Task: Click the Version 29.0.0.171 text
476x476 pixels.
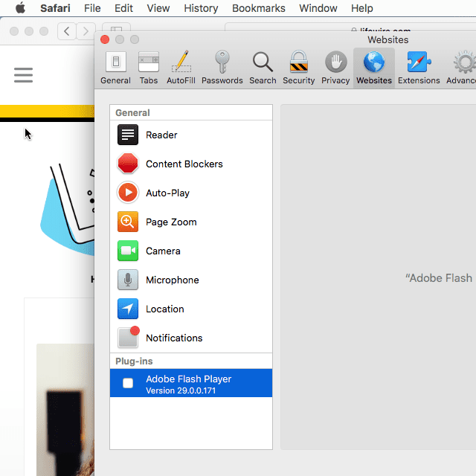Action: [x=181, y=390]
